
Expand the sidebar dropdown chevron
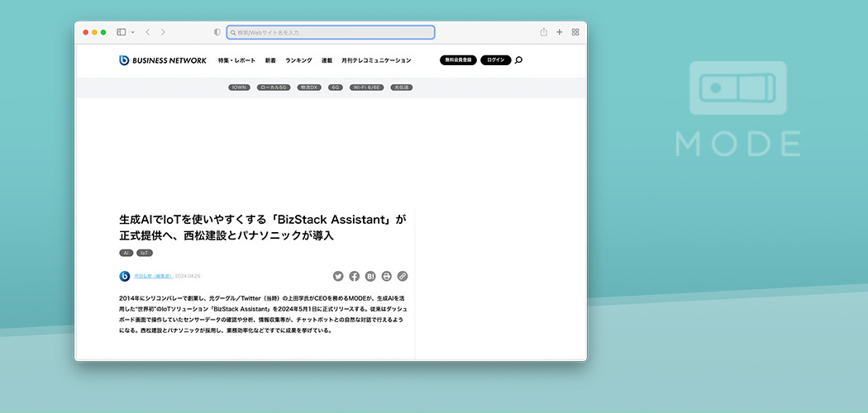pyautogui.click(x=132, y=32)
